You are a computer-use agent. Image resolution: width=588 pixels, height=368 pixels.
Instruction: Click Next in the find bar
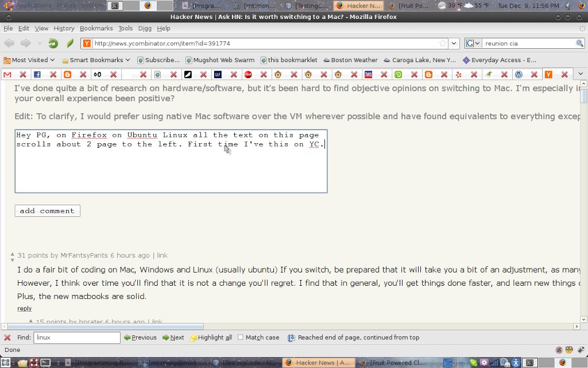pyautogui.click(x=173, y=338)
